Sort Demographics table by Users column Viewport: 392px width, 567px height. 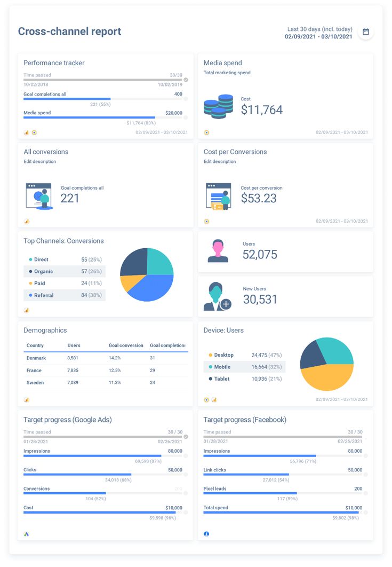(x=74, y=345)
